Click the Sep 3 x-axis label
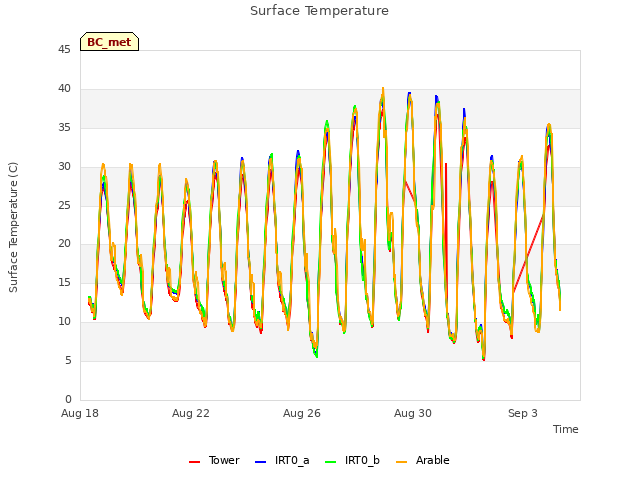640x480 pixels. tap(523, 413)
